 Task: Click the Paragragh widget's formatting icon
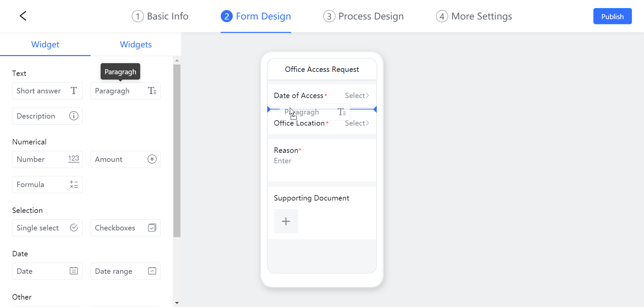[152, 90]
